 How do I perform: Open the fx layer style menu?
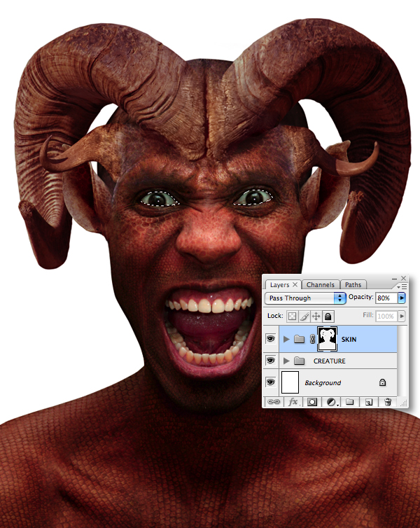tap(293, 402)
